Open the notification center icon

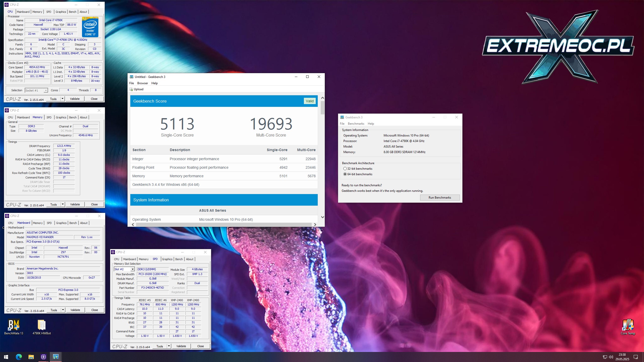point(636,357)
